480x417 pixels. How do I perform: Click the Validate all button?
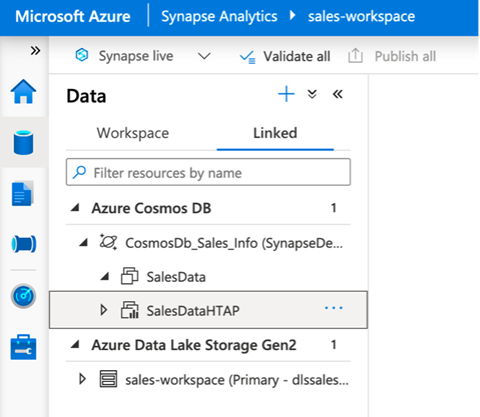(x=285, y=56)
